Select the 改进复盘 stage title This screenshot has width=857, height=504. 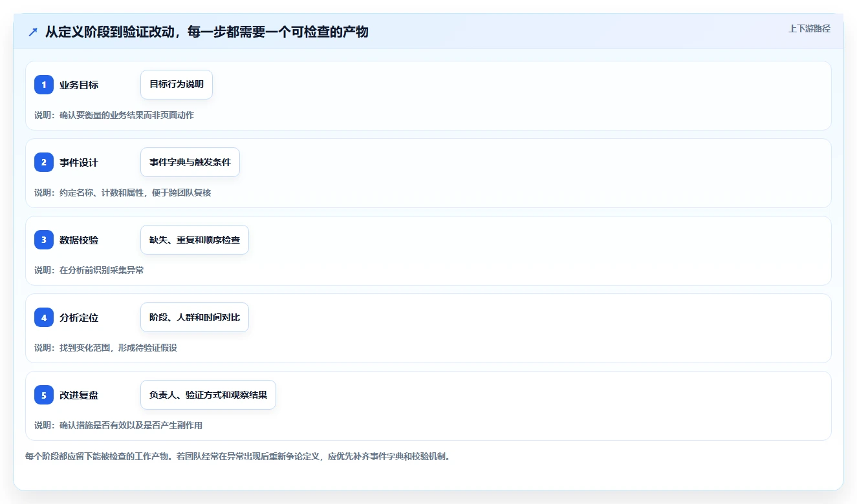[x=79, y=395]
